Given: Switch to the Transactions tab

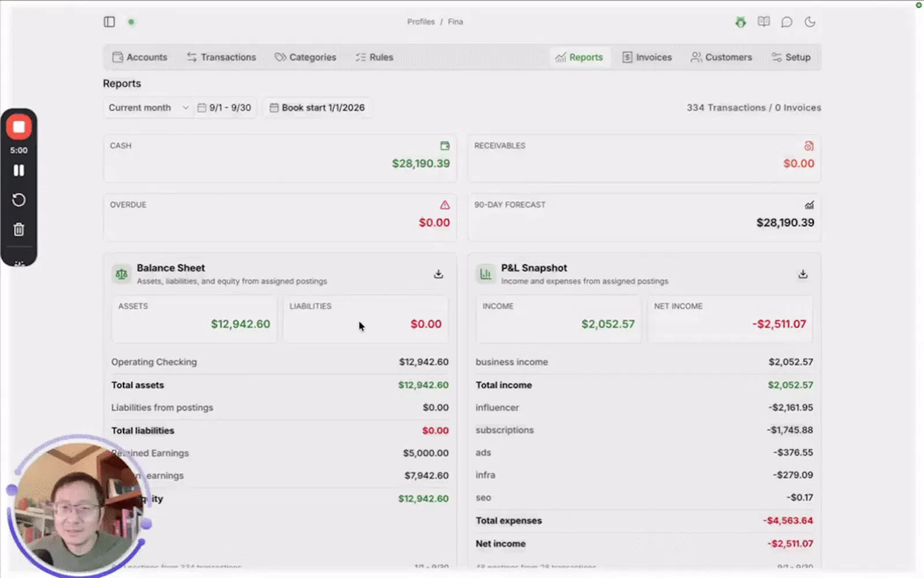Looking at the screenshot, I should pos(221,57).
